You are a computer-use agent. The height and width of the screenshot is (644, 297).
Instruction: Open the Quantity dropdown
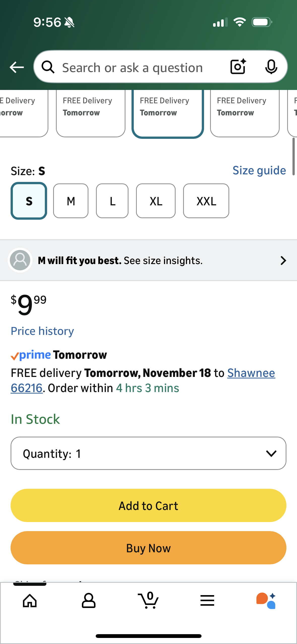[148, 453]
